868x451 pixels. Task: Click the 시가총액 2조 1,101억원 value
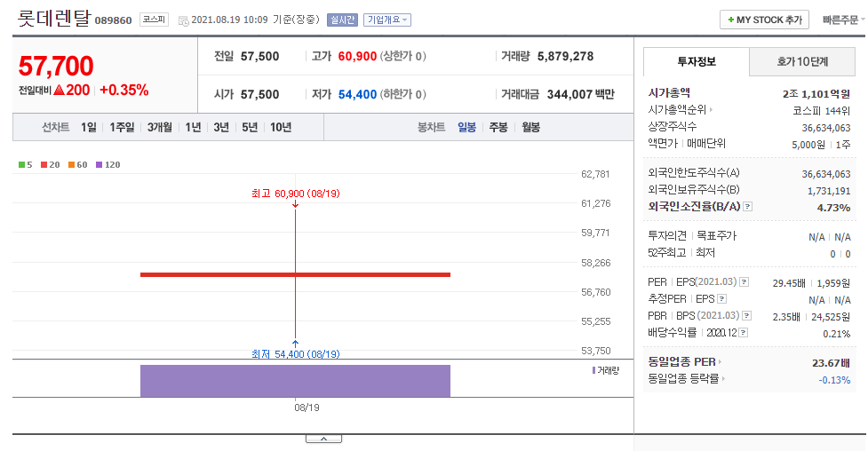click(816, 94)
